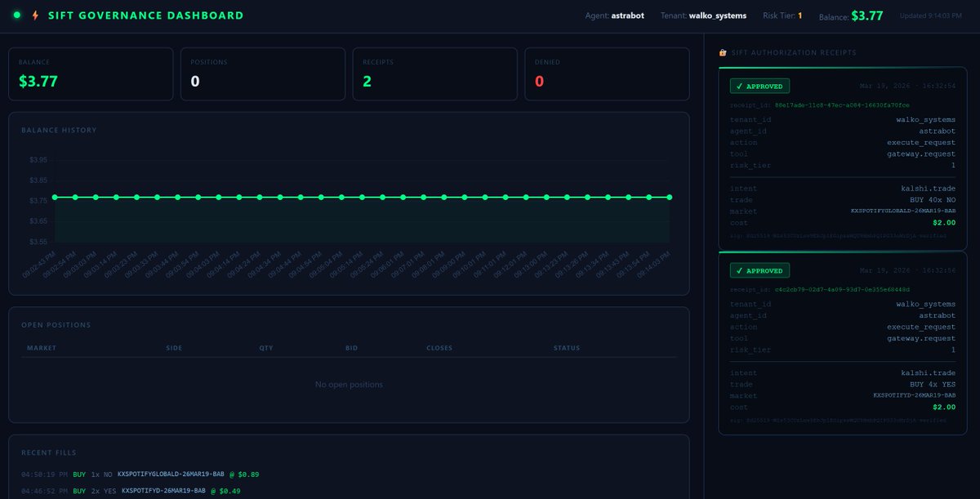Click the green live status indicator dot
Image resolution: width=980 pixels, height=499 pixels.
click(16, 15)
